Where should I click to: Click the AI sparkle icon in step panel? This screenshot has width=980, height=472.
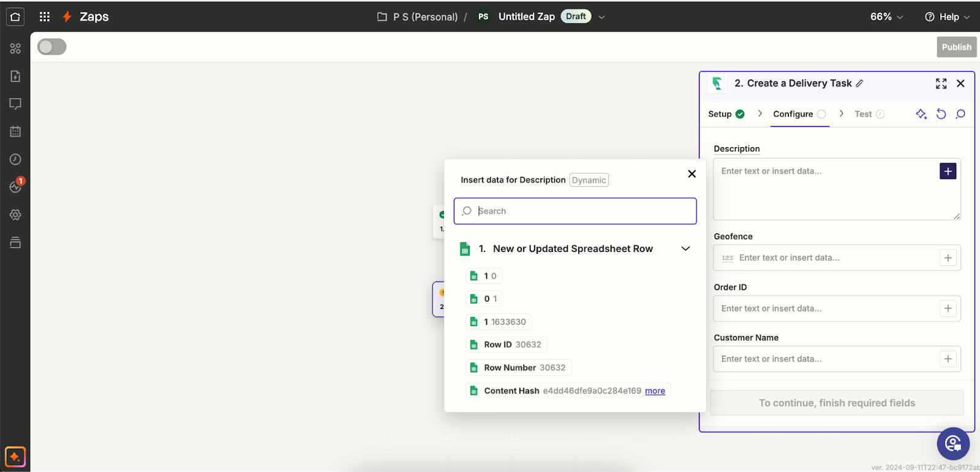[x=921, y=114]
